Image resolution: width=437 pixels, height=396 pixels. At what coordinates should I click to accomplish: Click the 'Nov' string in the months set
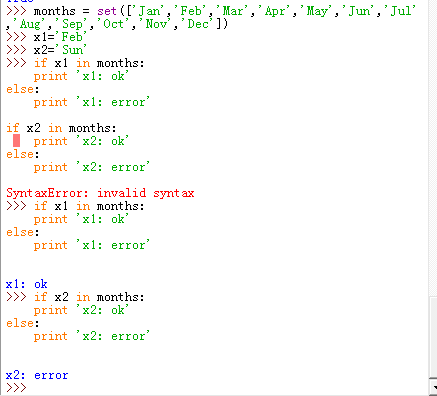coord(156,24)
